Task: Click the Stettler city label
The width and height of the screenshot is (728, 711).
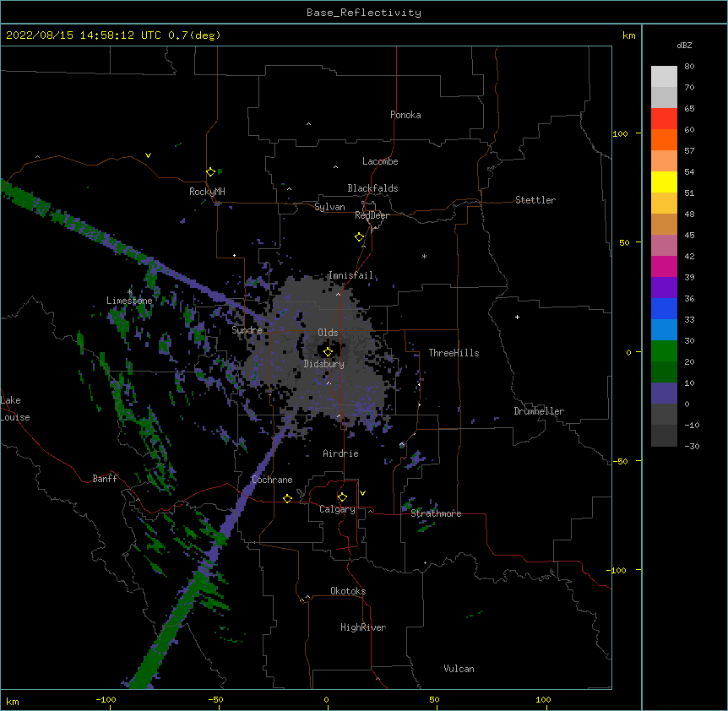Action: coord(535,200)
